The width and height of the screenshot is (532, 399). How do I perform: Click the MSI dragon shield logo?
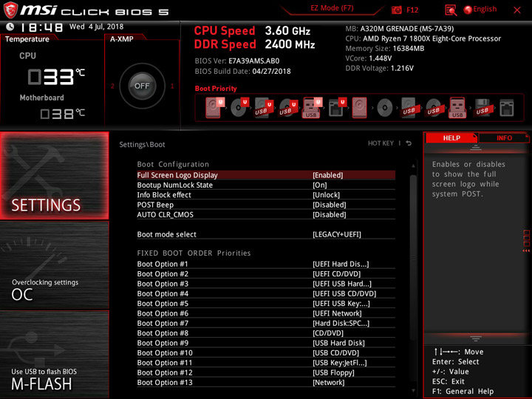click(x=10, y=10)
